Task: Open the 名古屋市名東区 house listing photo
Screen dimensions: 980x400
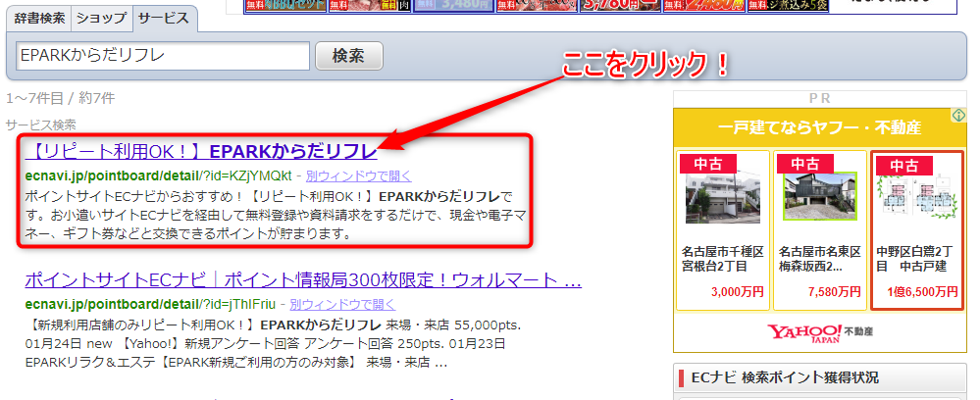Action: coord(818,198)
